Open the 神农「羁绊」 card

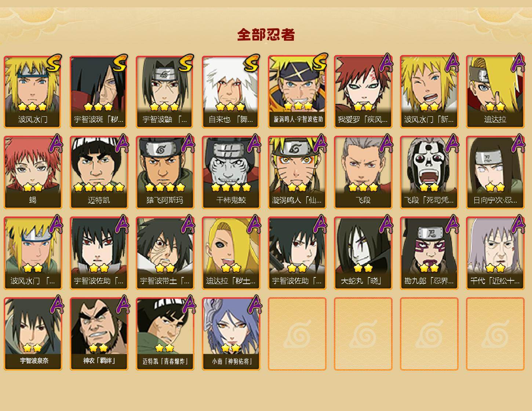pyautogui.click(x=99, y=334)
